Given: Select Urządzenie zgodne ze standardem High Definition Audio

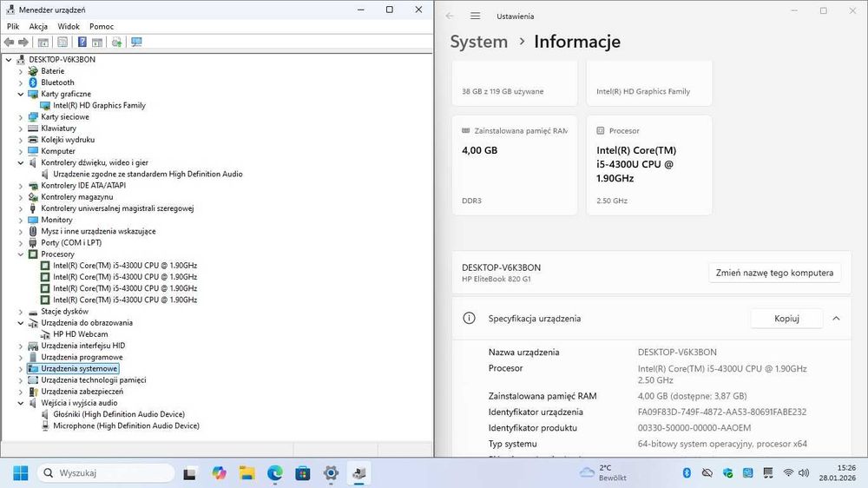Looking at the screenshot, I should click(148, 174).
